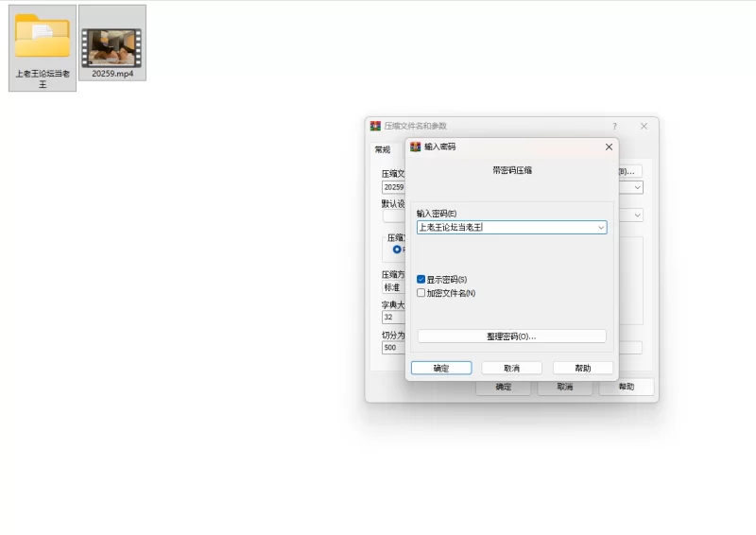Open the 整理密码(O)... button
This screenshot has width=756, height=535.
(511, 337)
